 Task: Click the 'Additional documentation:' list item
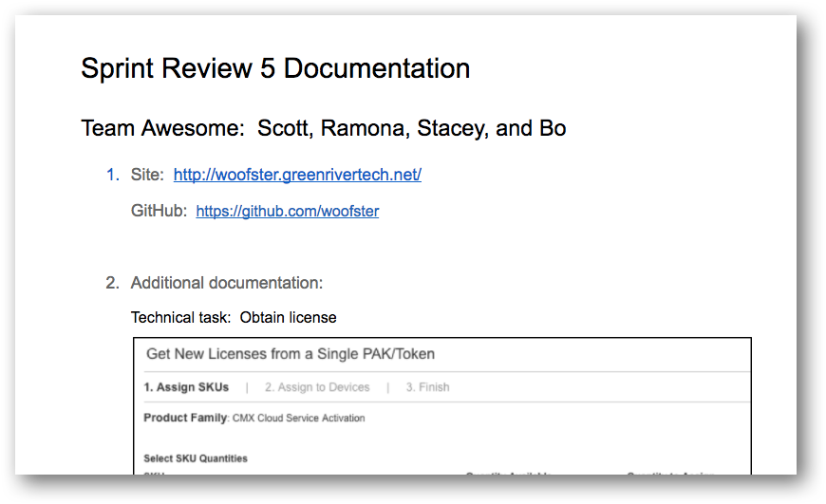click(227, 283)
